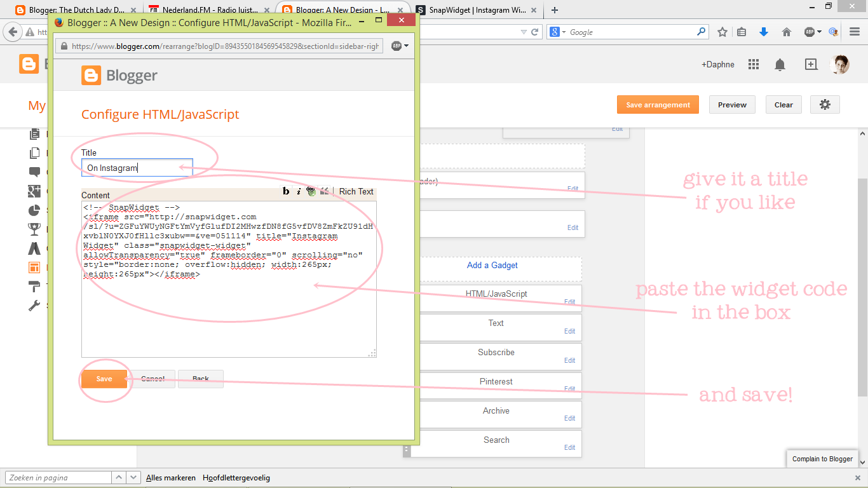Viewport: 868px width, 488px height.
Task: Click the reload icon in the main address bar
Action: (x=535, y=32)
